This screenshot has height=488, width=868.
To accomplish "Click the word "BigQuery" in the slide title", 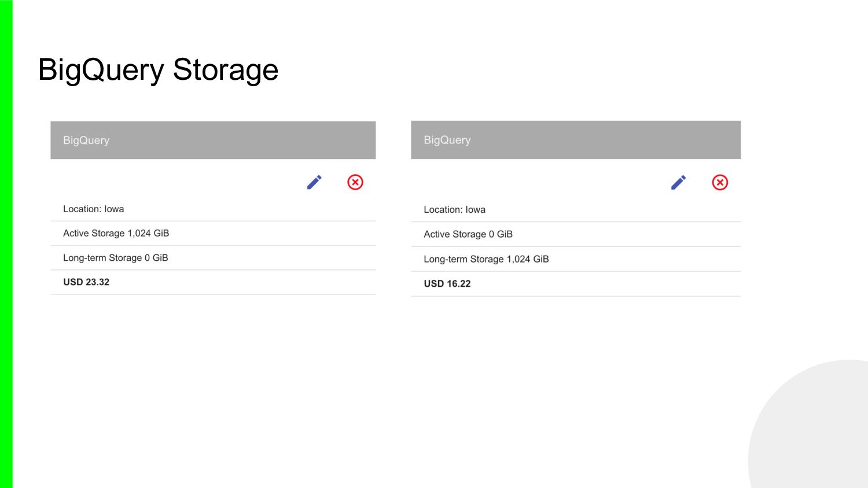I will click(x=101, y=70).
